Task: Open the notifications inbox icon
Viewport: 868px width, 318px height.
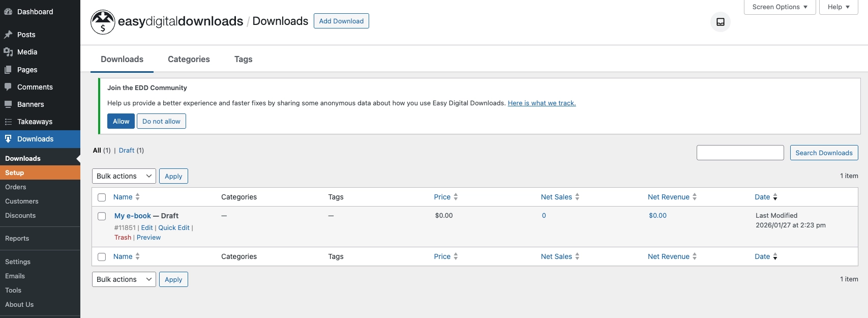Action: (720, 22)
